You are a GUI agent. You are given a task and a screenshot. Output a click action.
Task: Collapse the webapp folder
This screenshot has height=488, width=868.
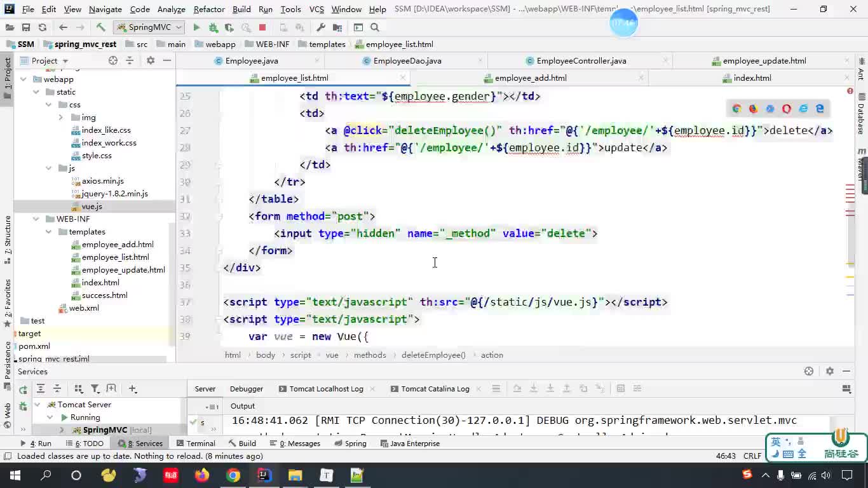tap(24, 79)
